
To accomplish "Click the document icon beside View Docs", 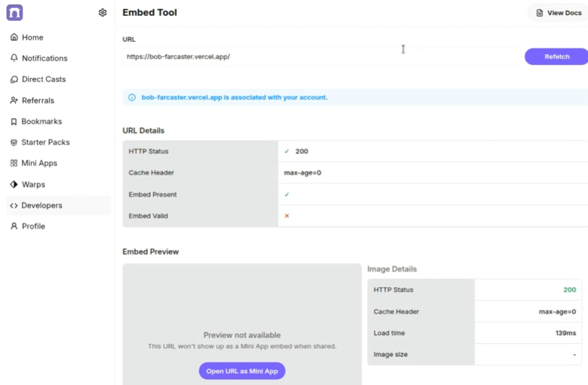I will pos(540,13).
